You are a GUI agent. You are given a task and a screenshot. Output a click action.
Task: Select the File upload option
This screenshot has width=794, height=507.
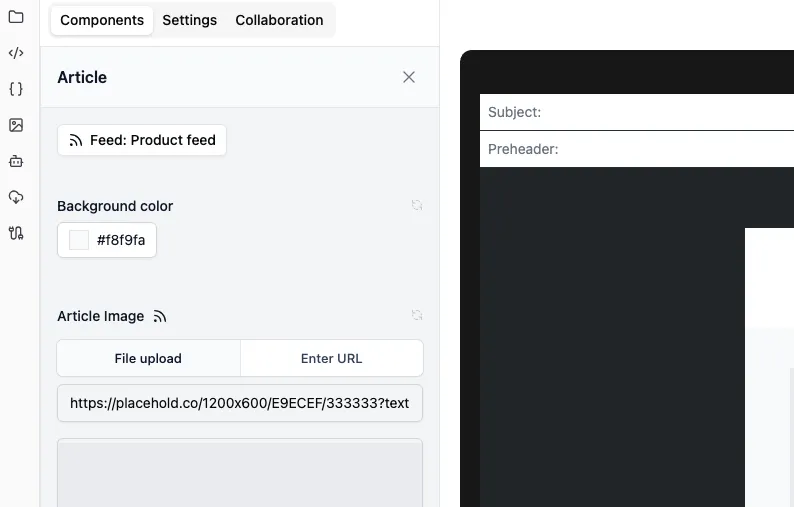pyautogui.click(x=148, y=359)
